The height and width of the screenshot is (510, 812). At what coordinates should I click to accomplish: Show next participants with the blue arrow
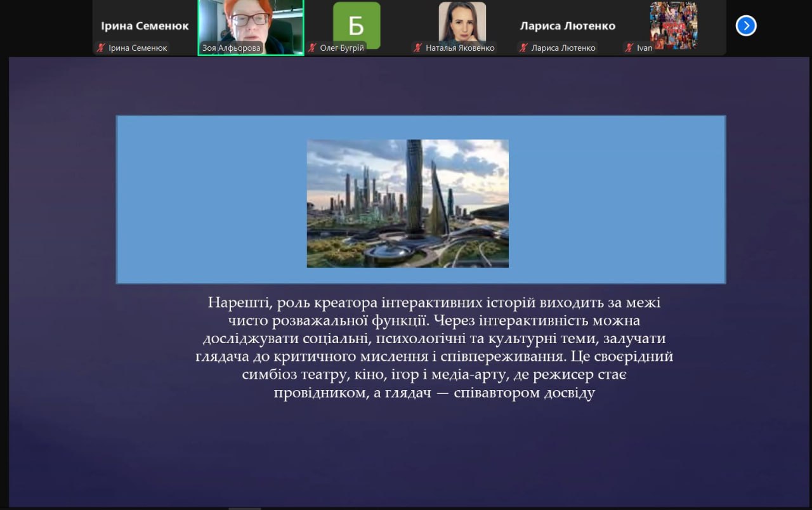pos(745,25)
